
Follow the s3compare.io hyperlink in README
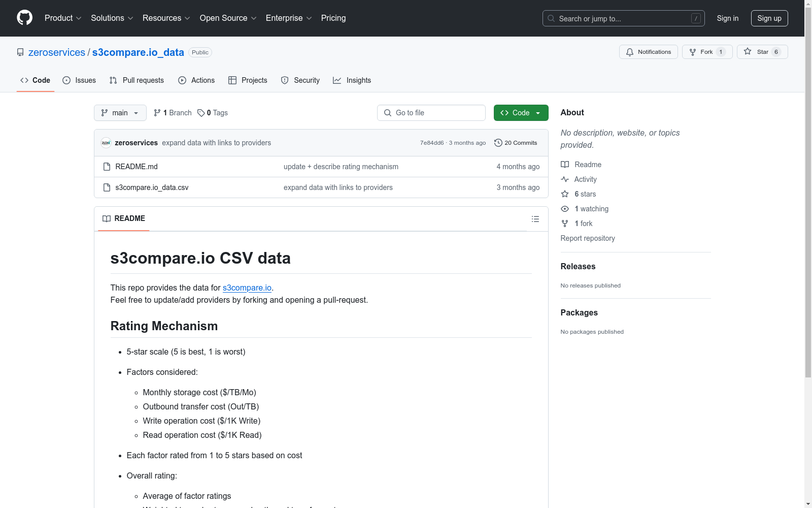[x=247, y=288]
